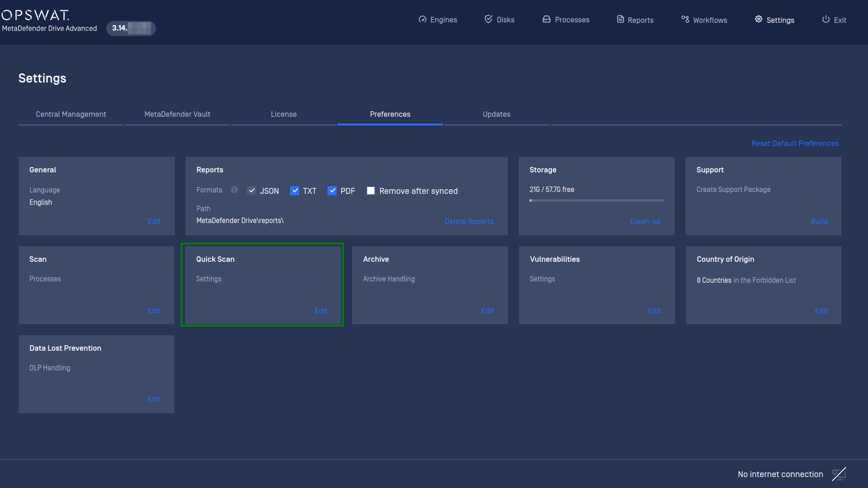The image size is (868, 488).
Task: Click '8 Countries in the Forbidden List'
Action: [x=746, y=280]
